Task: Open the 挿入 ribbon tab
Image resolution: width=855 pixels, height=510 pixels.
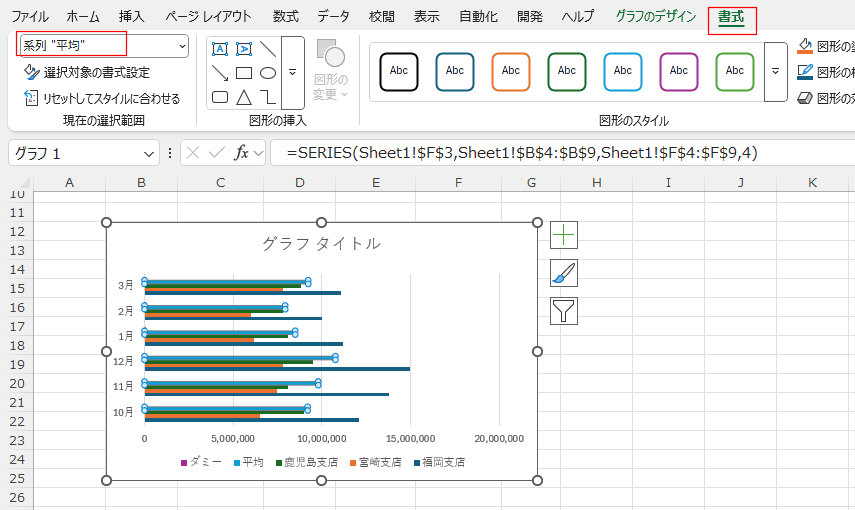Action: pos(131,17)
